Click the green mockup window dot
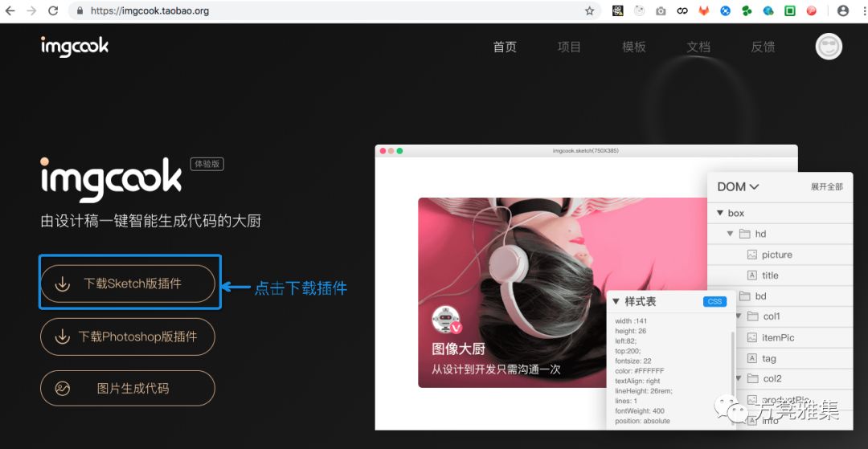 point(399,151)
